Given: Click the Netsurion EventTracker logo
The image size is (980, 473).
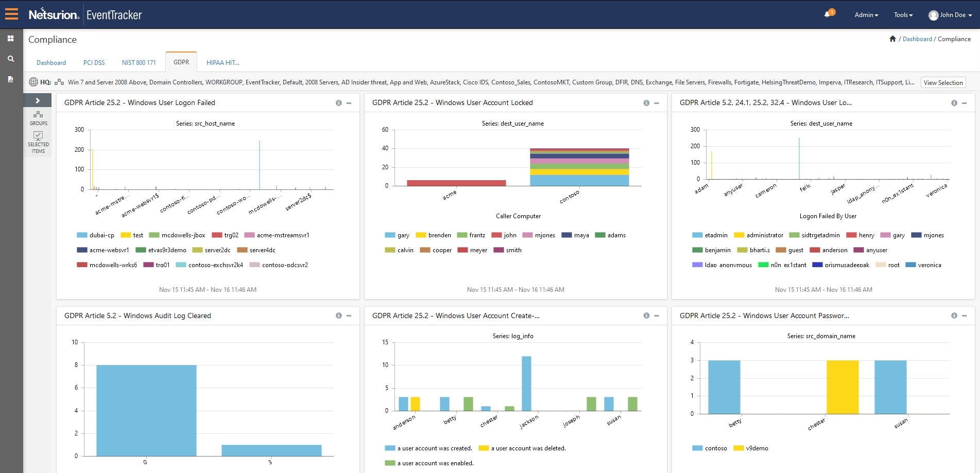Looking at the screenshot, I should point(85,14).
